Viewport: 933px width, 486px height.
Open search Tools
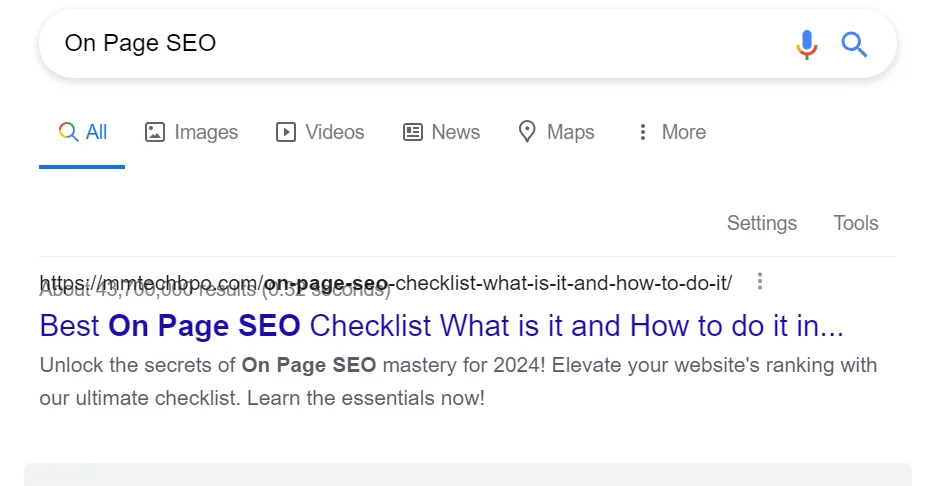[x=856, y=223]
